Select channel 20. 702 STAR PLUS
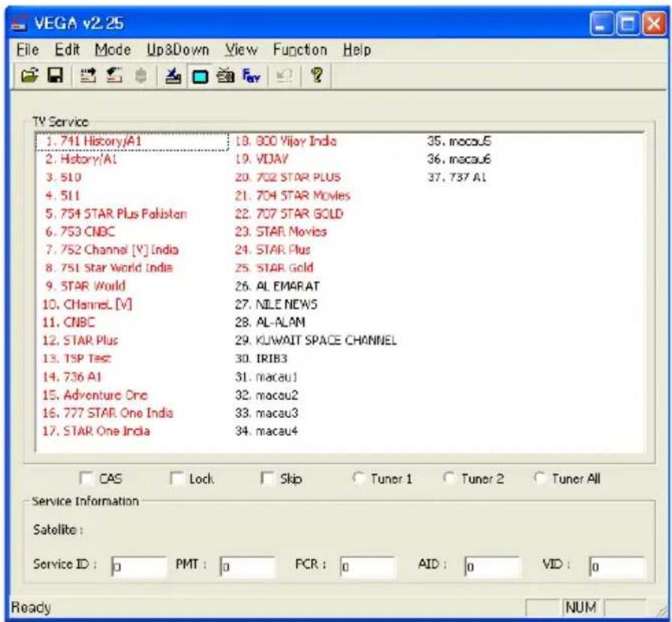Image resolution: width=672 pixels, height=622 pixels. pos(288,177)
